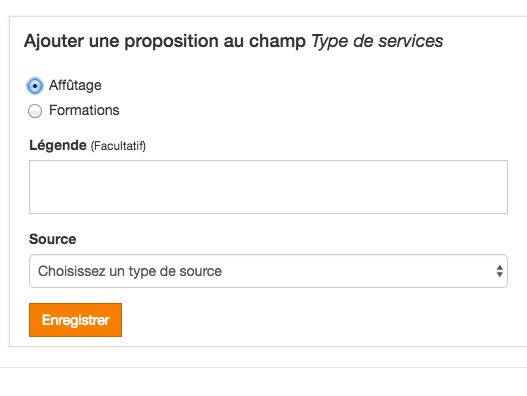This screenshot has width=527, height=396.
Task: Select the Affûtage radio button
Action: click(x=35, y=86)
